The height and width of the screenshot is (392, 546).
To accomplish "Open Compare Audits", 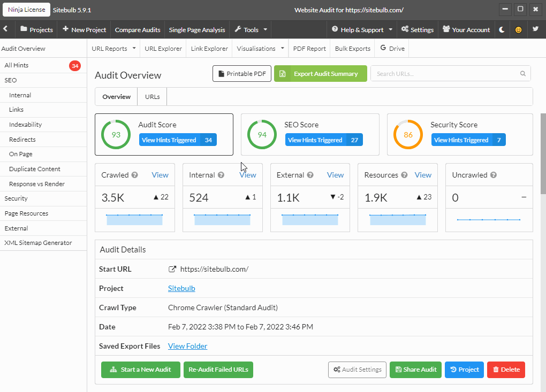I will tap(138, 29).
